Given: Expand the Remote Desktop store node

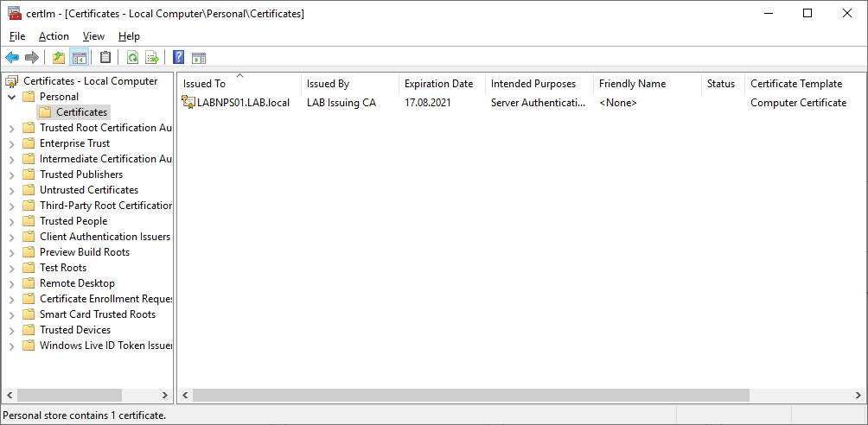Looking at the screenshot, I should pyautogui.click(x=11, y=283).
